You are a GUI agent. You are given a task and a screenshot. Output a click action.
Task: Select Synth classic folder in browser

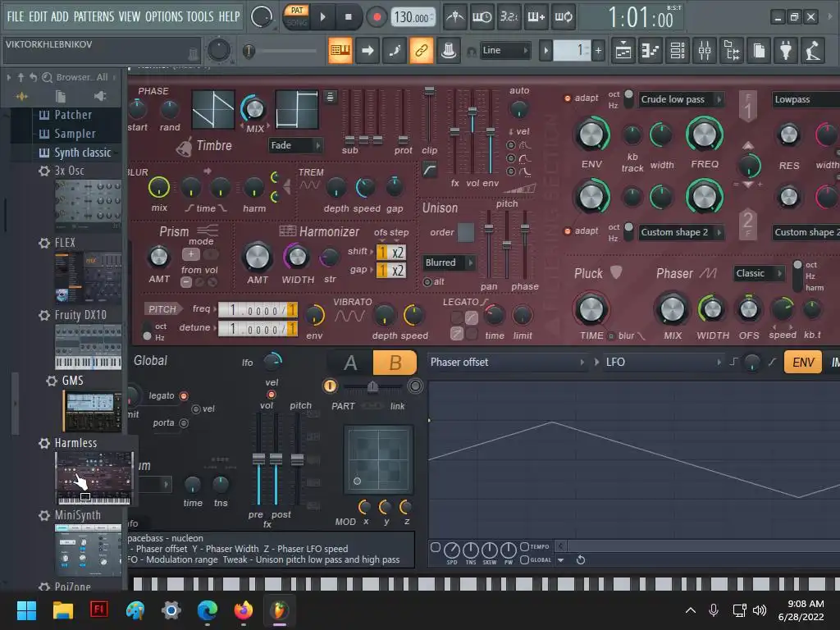[83, 152]
